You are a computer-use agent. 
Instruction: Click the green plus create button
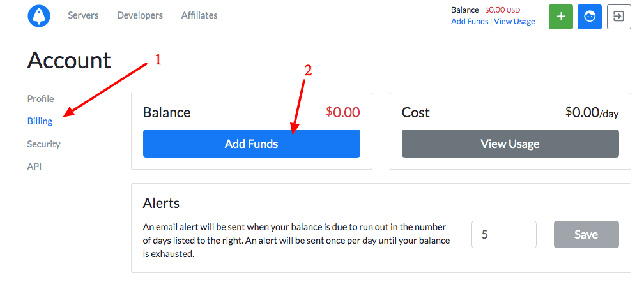561,17
